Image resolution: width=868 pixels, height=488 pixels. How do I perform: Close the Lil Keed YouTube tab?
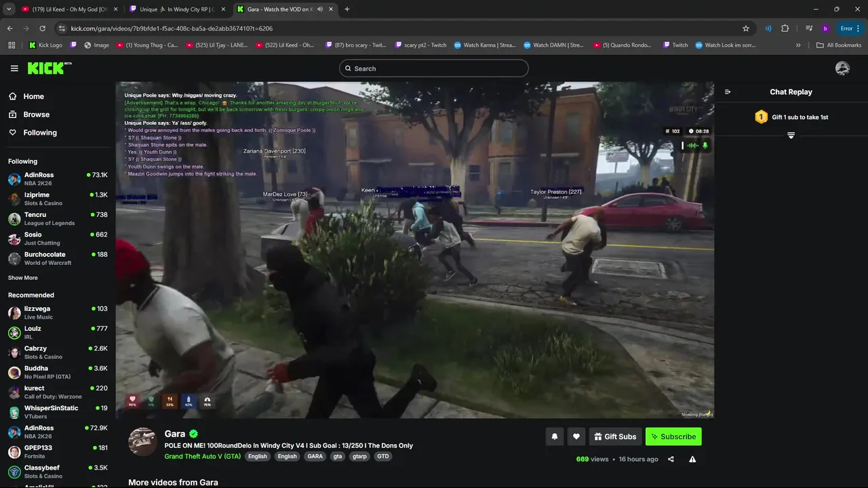coord(115,9)
